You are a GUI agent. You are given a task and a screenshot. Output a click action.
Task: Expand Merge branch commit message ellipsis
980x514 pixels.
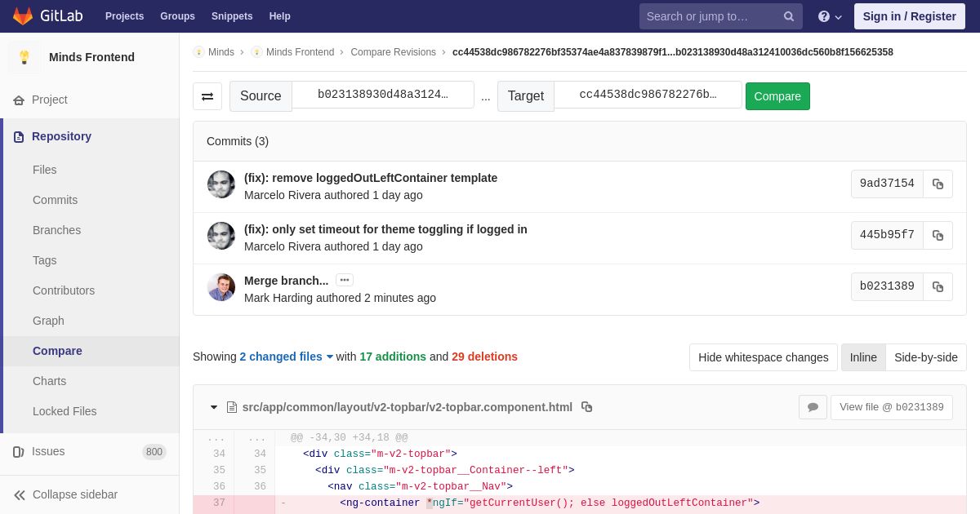(345, 280)
